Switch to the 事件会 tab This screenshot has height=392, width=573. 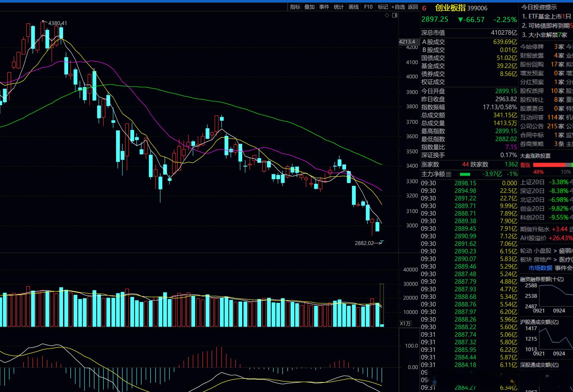[x=563, y=268]
